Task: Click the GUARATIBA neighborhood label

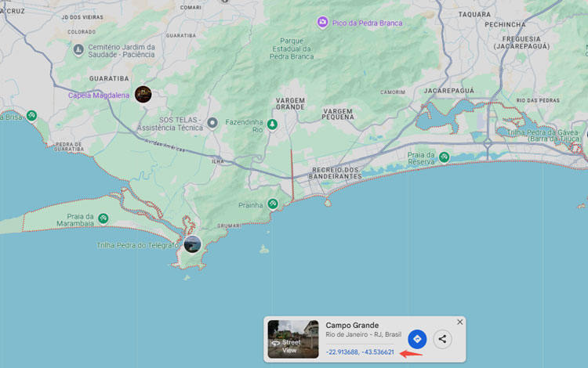Action: pyautogui.click(x=109, y=78)
